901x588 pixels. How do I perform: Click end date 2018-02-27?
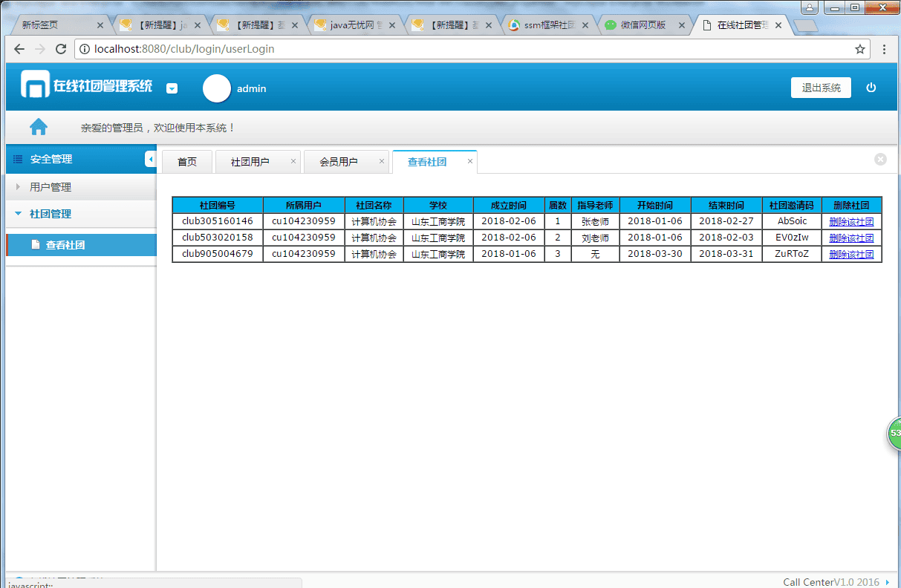point(726,221)
